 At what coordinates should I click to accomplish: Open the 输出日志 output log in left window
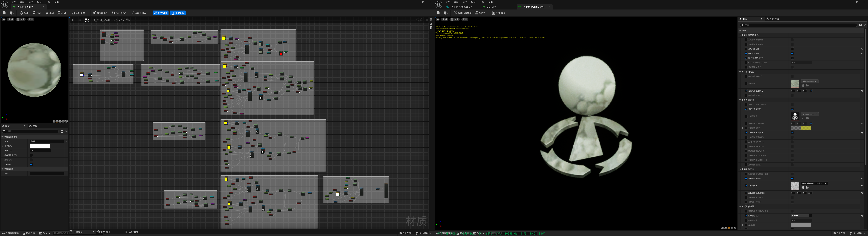[29, 233]
